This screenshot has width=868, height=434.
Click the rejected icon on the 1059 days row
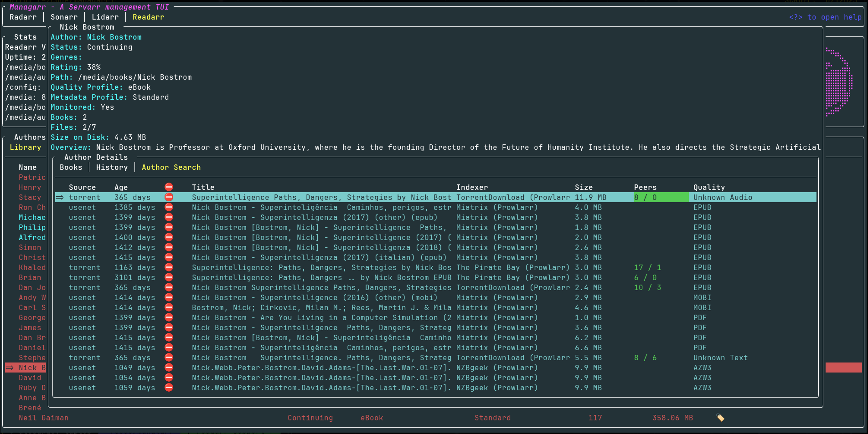point(169,388)
